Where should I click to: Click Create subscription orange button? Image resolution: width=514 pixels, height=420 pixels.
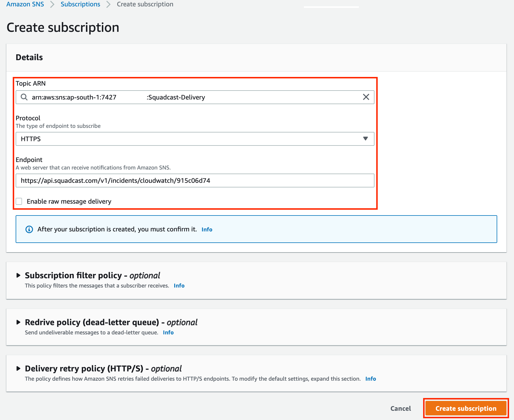(466, 408)
